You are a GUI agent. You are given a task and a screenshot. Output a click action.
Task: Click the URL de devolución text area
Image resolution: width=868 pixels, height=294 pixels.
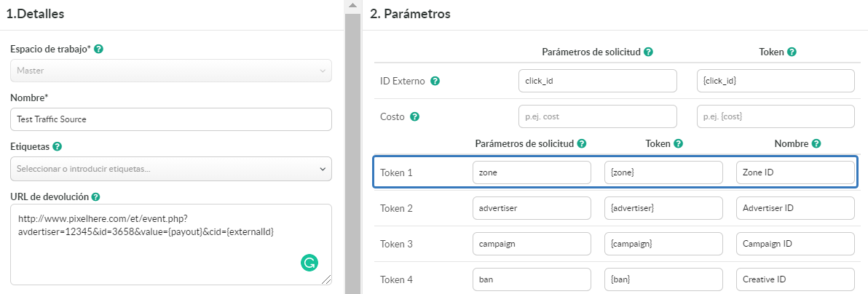(x=171, y=245)
